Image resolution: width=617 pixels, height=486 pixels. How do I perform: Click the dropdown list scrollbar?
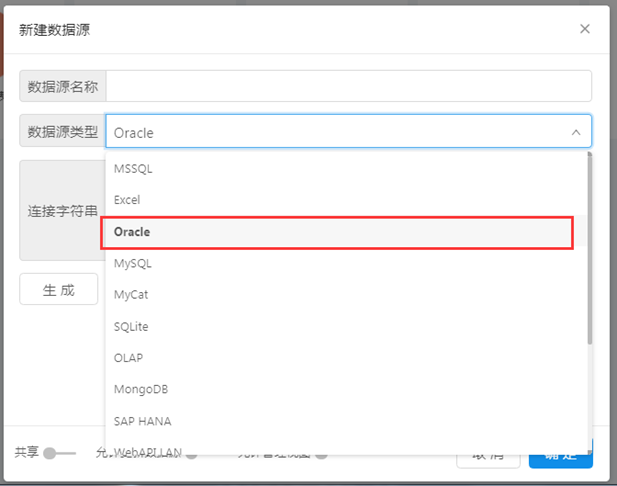click(x=589, y=249)
